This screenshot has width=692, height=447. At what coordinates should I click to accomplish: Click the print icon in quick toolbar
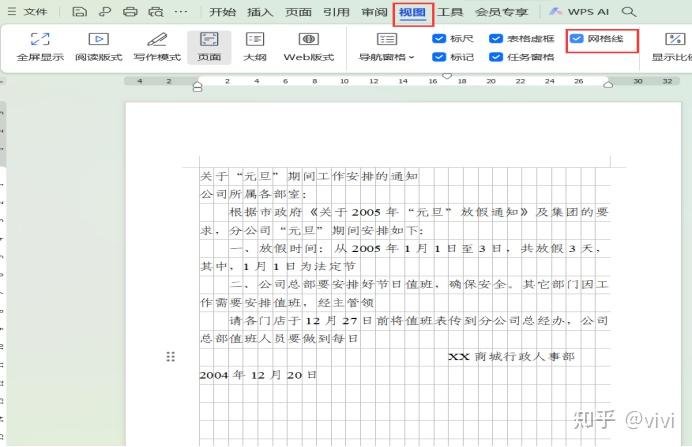pyautogui.click(x=130, y=12)
